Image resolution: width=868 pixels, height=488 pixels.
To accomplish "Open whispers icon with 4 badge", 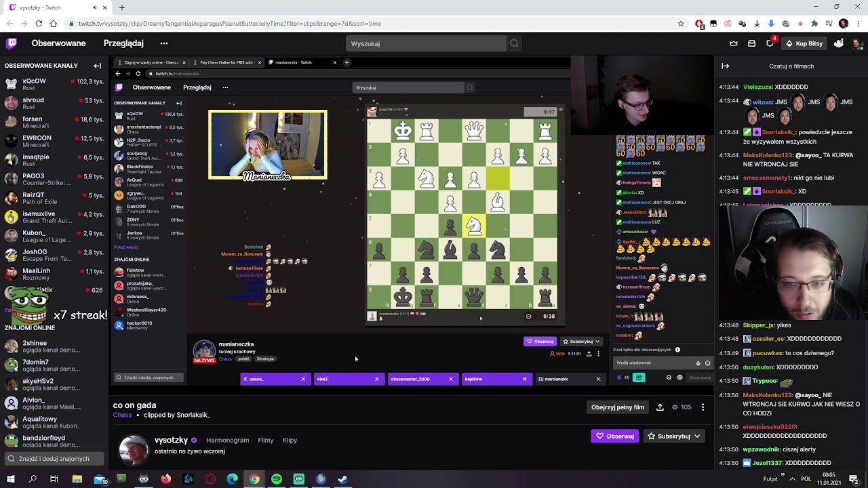I will point(770,43).
